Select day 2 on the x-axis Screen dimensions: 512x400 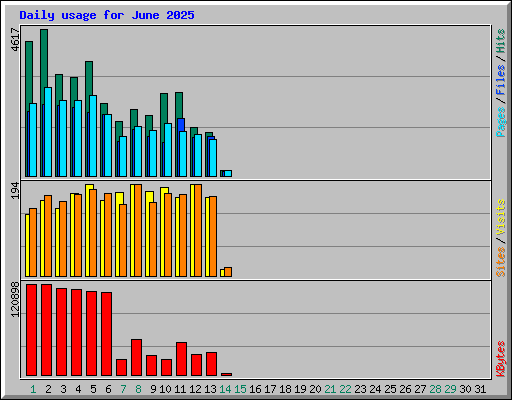[48, 389]
